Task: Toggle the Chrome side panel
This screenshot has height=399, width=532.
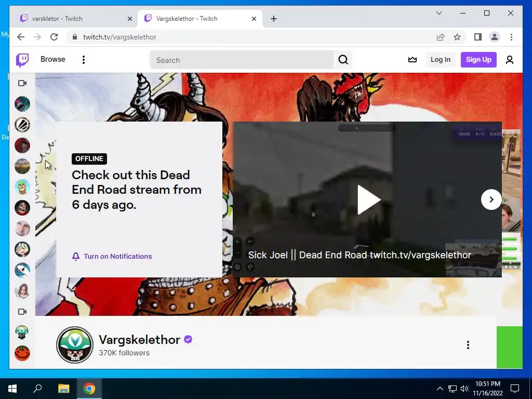Action: 478,37
